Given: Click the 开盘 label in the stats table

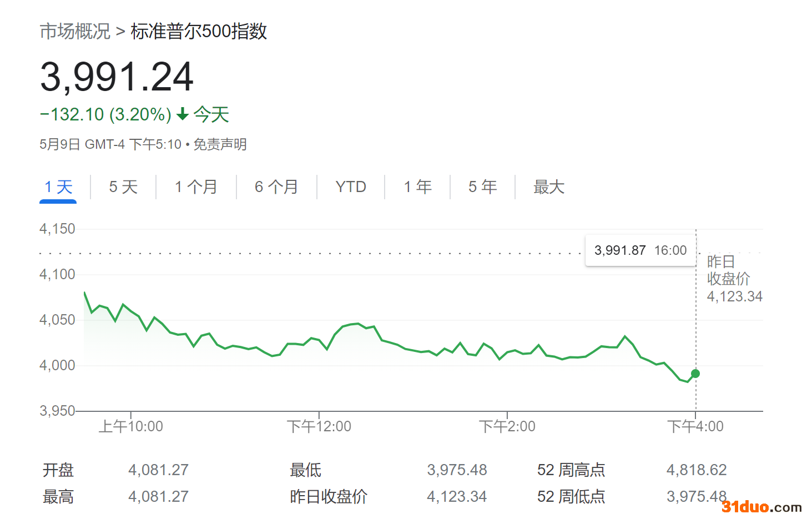Looking at the screenshot, I should point(58,470).
